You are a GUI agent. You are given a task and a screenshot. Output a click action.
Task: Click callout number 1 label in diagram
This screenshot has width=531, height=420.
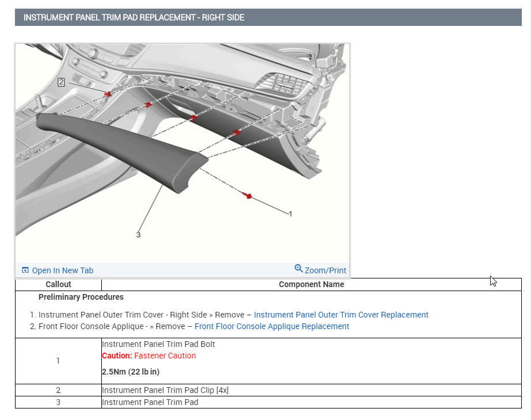[290, 213]
